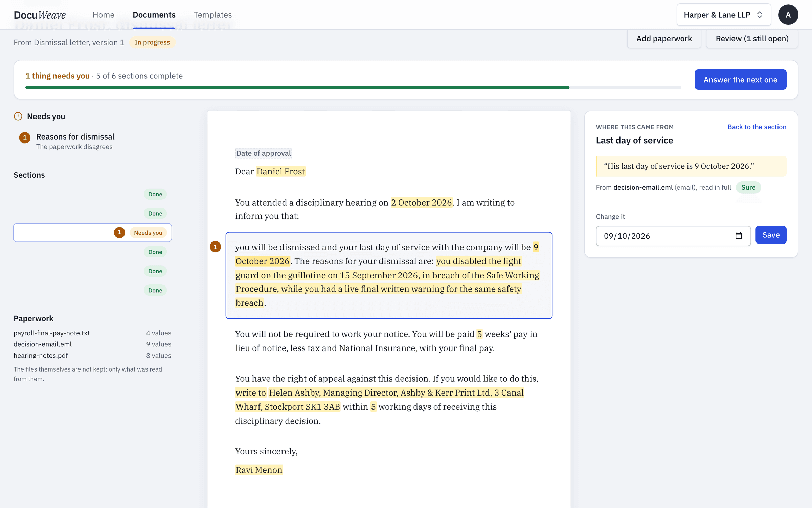Click the Change it date input field
The image size is (812, 508).
673,236
